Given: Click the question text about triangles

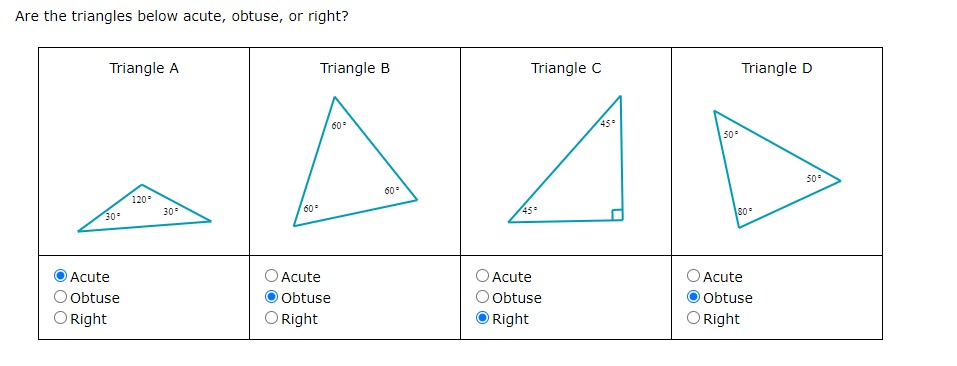Looking at the screenshot, I should point(182,16).
